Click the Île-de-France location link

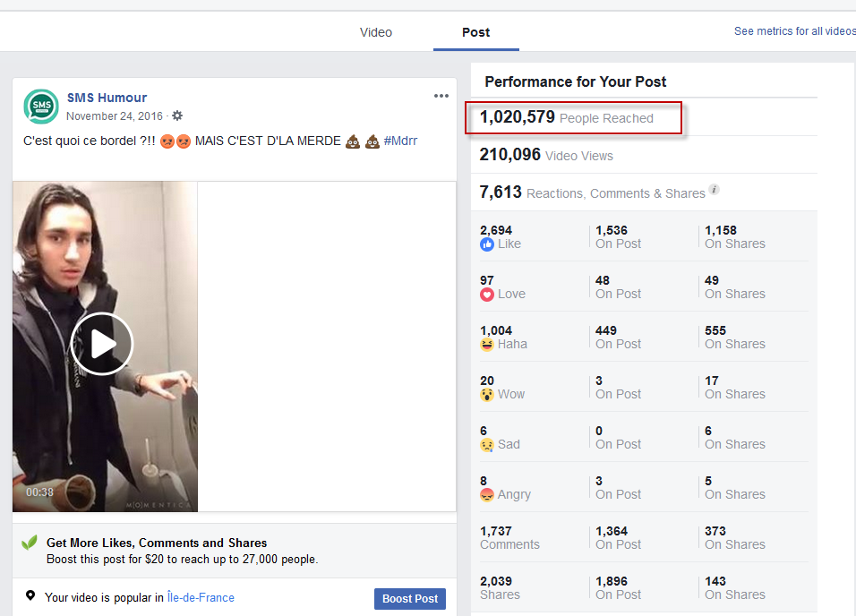201,597
